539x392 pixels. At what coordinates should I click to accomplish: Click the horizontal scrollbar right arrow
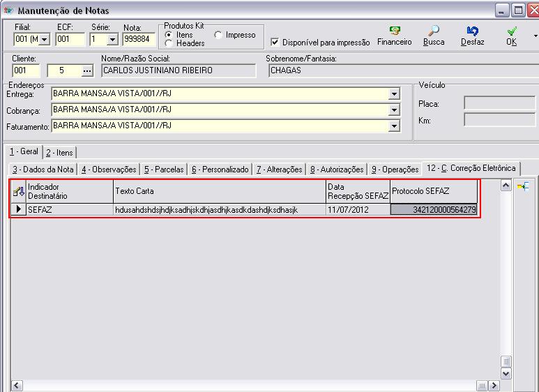(494, 386)
